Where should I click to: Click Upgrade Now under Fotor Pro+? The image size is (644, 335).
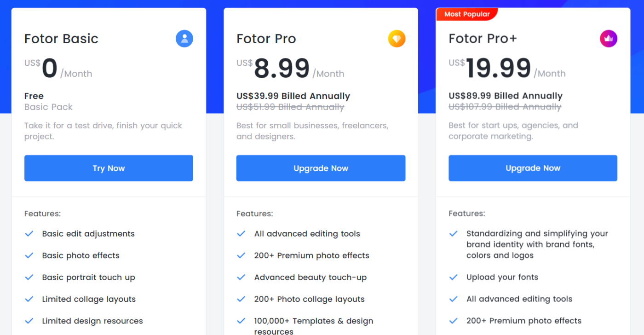click(533, 168)
